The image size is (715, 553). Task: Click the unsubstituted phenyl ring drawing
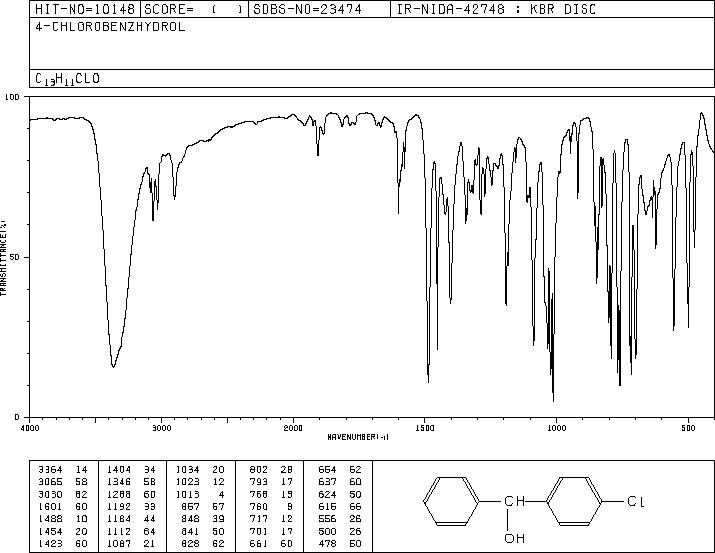click(452, 501)
